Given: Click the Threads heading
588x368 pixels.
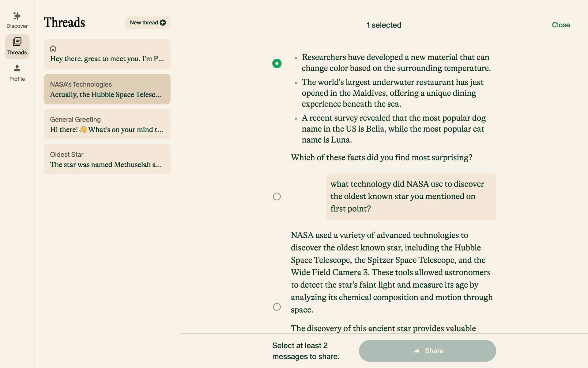Looking at the screenshot, I should pos(64,23).
